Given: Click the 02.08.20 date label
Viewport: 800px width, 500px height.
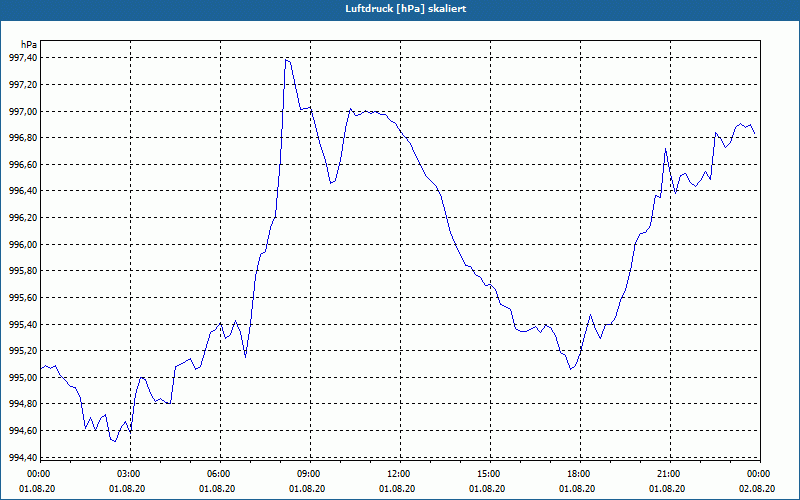Looking at the screenshot, I should (x=758, y=488).
